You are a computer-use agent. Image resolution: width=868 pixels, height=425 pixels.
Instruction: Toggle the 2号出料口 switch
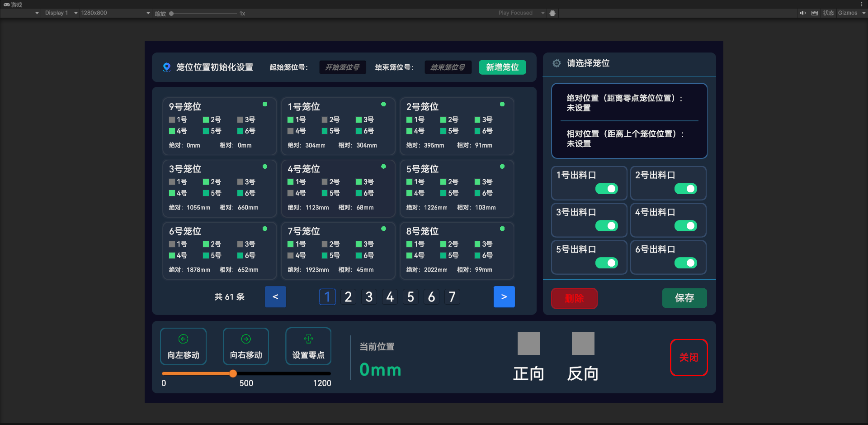(686, 189)
